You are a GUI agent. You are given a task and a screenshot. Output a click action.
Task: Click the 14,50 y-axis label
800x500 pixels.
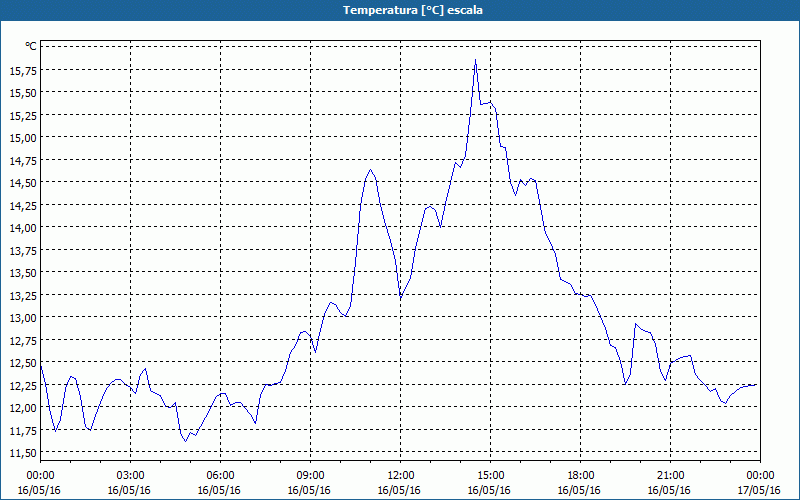(23, 182)
